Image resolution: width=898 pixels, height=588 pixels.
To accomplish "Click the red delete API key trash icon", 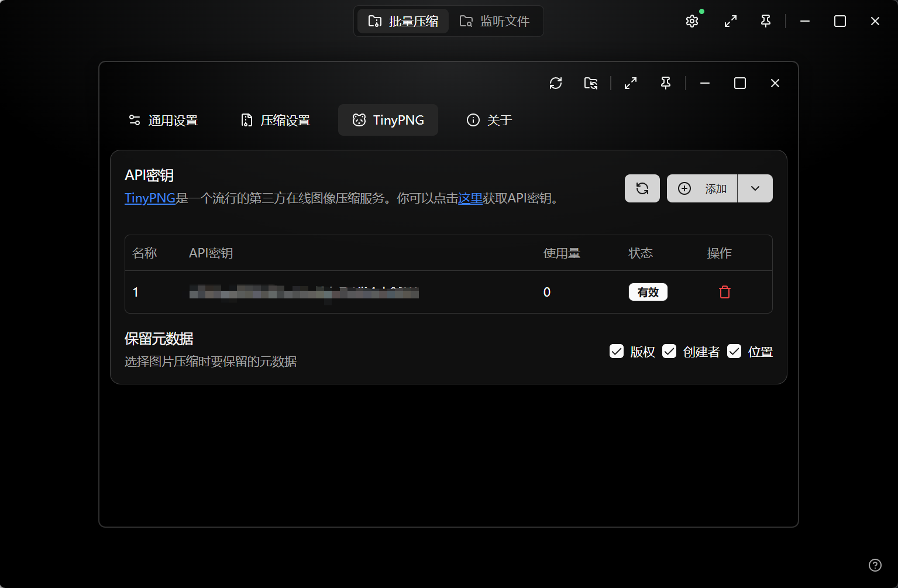I will [x=724, y=292].
